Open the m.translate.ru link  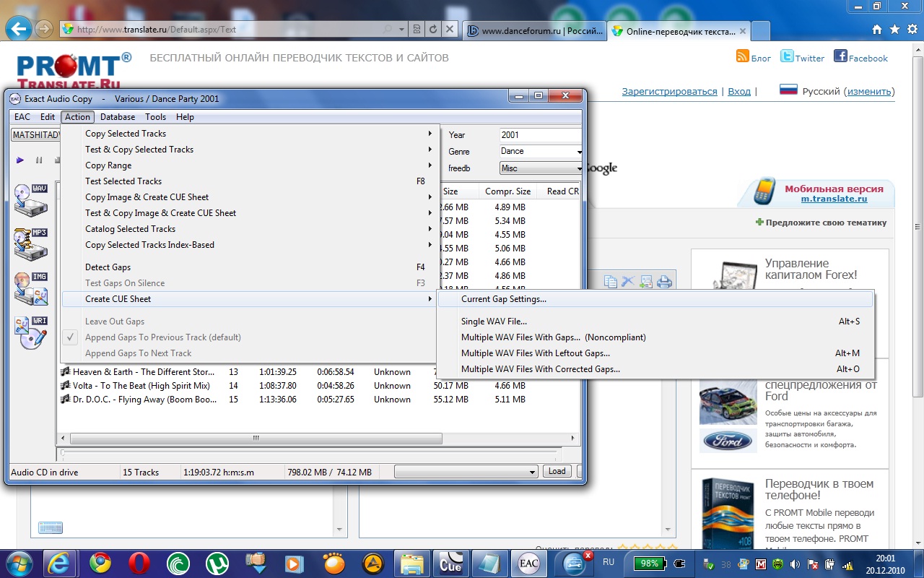pos(835,199)
